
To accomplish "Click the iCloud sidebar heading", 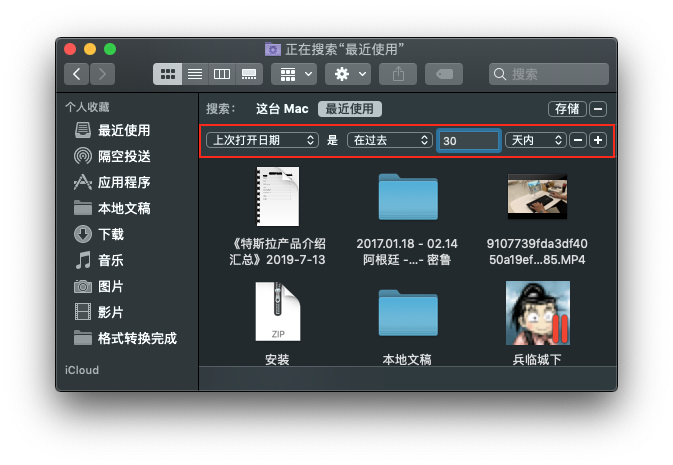I will pos(82,370).
